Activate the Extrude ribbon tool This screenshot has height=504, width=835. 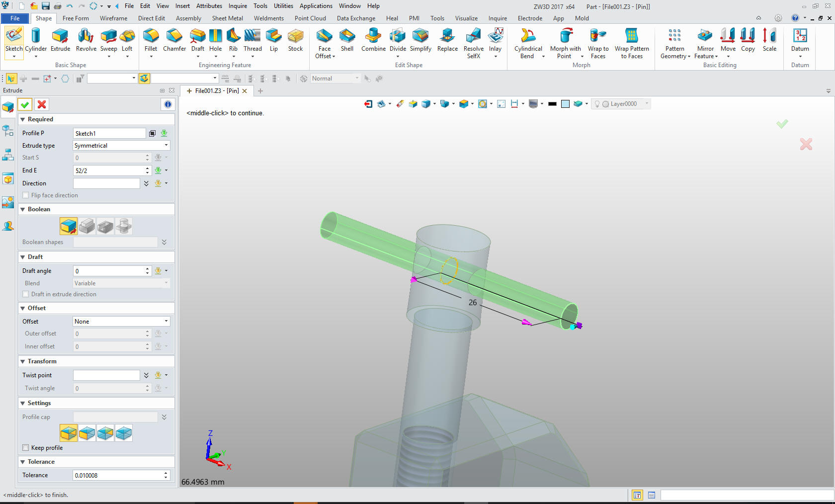tap(60, 40)
